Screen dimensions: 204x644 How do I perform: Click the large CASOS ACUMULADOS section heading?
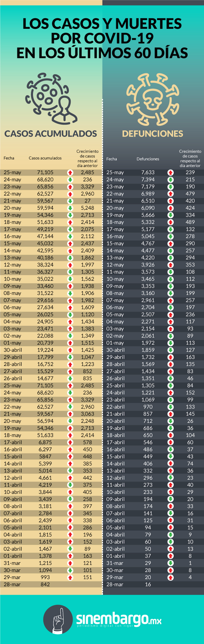click(51, 134)
